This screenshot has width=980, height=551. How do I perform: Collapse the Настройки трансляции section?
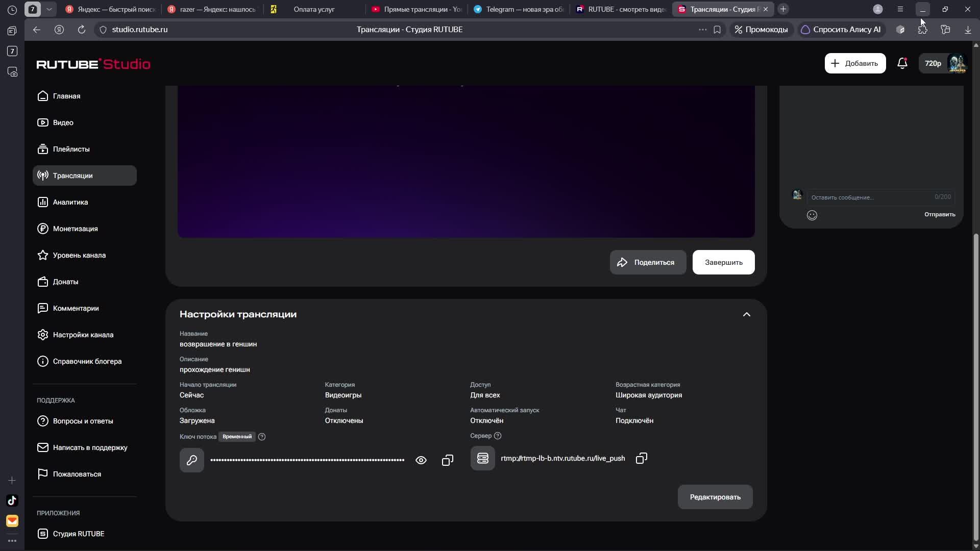click(746, 314)
